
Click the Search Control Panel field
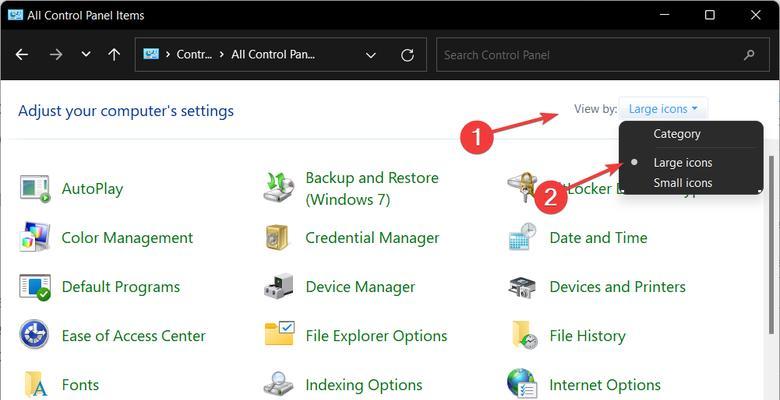[x=603, y=55]
